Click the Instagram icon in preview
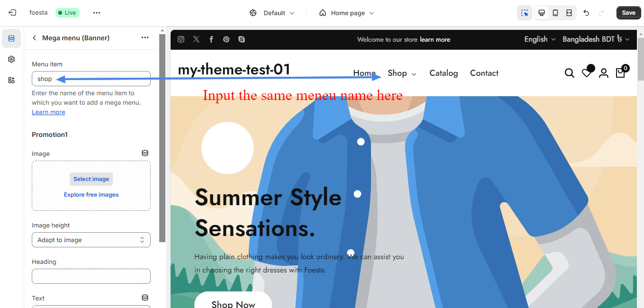This screenshot has width=644, height=308. pyautogui.click(x=181, y=39)
